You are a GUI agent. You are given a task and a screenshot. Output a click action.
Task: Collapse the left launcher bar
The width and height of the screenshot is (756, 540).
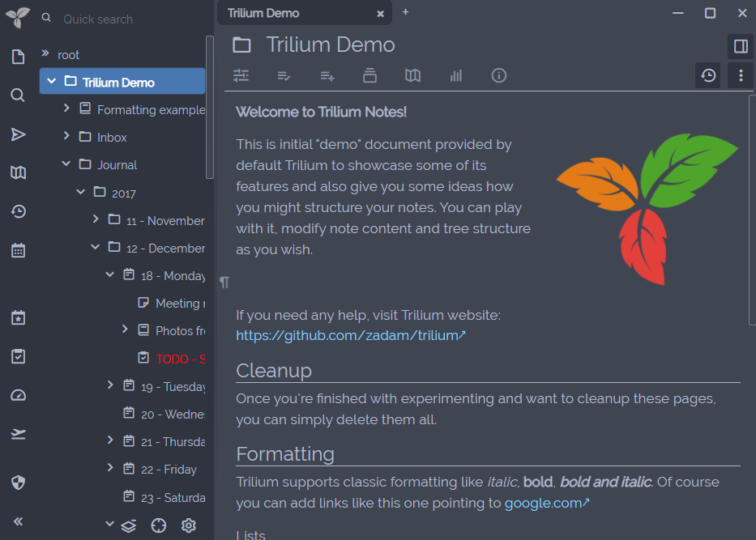click(18, 521)
